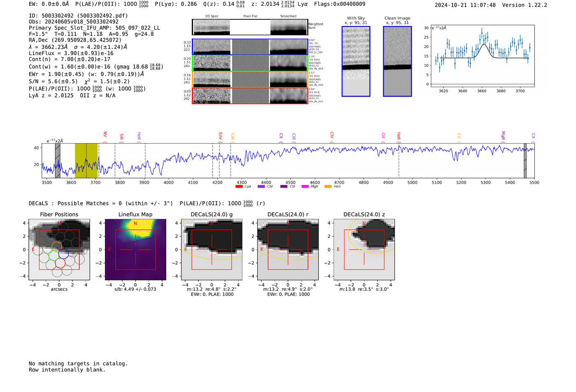
Task: Click the red Lyα legend swatch
Action: pyautogui.click(x=239, y=187)
